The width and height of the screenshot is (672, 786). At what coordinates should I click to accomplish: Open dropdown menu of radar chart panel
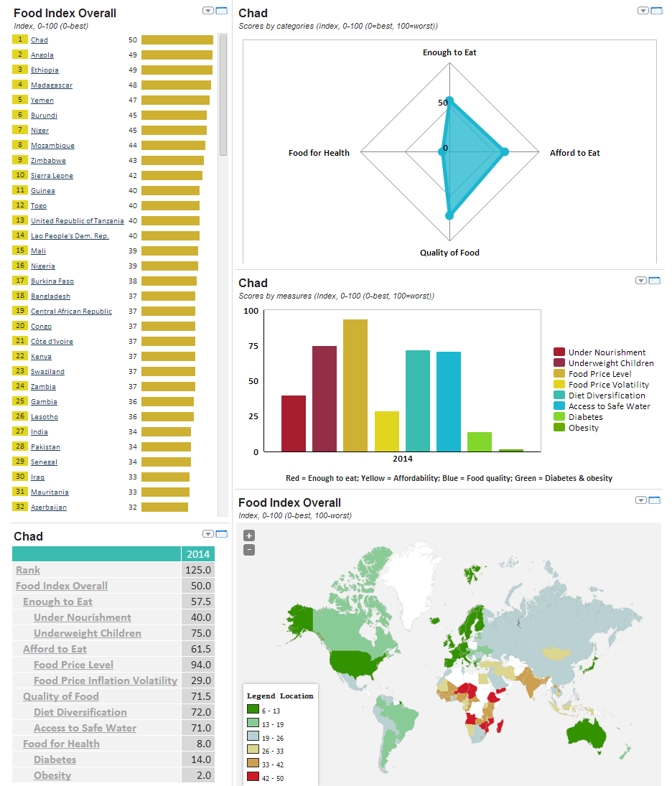[641, 11]
